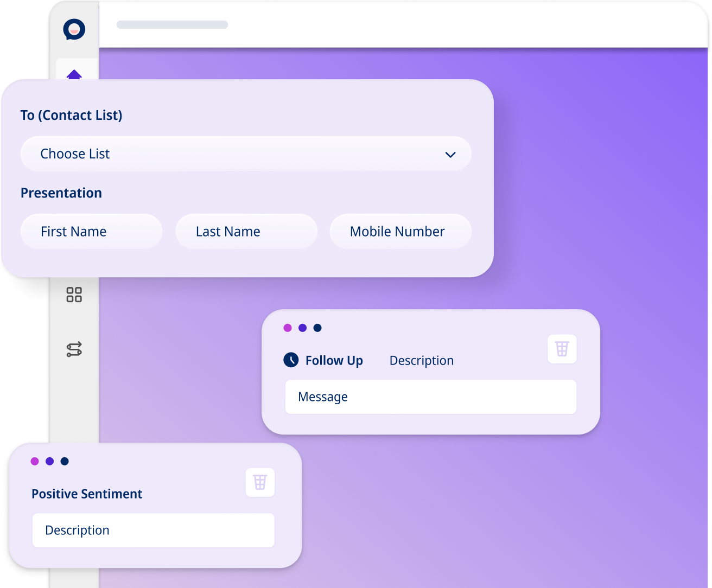This screenshot has width=712, height=588.
Task: Open the Choose List dropdown
Action: tap(245, 154)
